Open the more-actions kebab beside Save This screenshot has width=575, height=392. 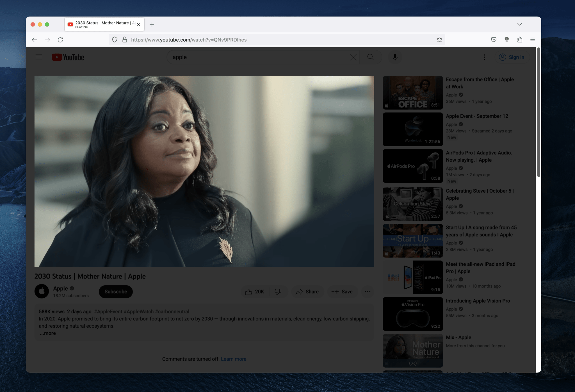click(x=368, y=291)
